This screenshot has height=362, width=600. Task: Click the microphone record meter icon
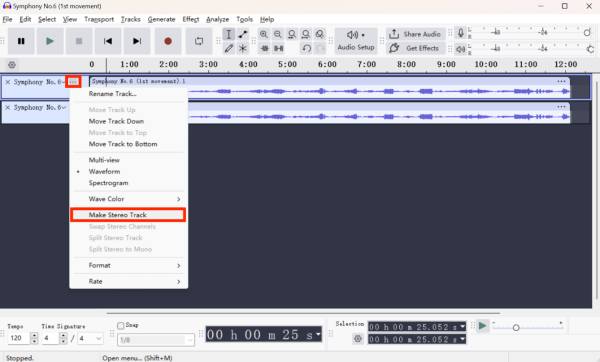[x=461, y=33]
